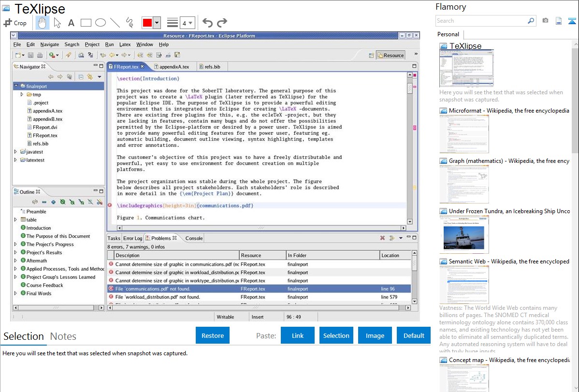Viewport: 579px width, 392px height.
Task: Click the line style icon
Action: (x=173, y=23)
